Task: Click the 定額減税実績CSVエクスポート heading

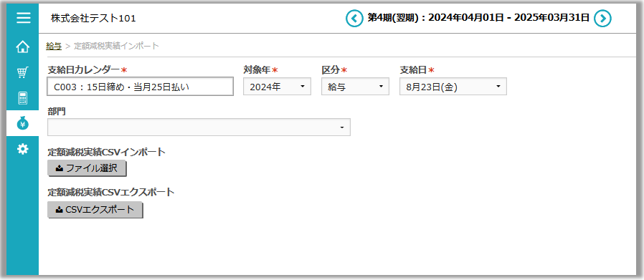Action: 111,192
